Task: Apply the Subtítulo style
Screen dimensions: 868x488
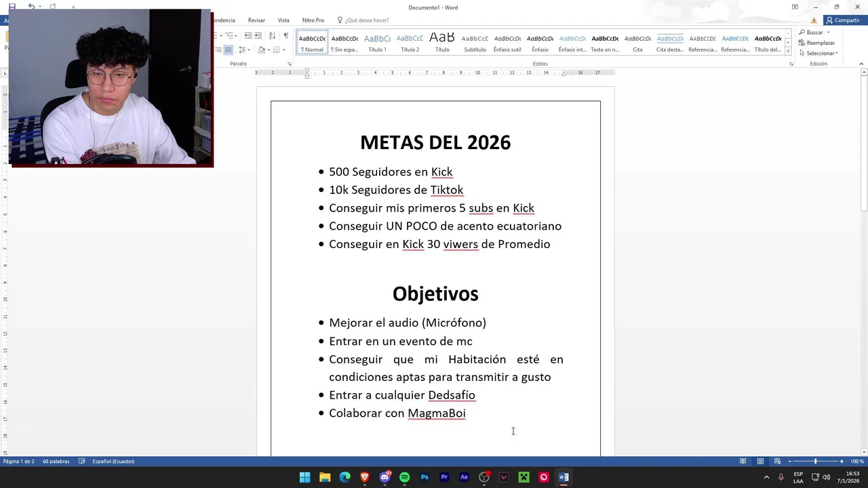Action: tap(475, 42)
